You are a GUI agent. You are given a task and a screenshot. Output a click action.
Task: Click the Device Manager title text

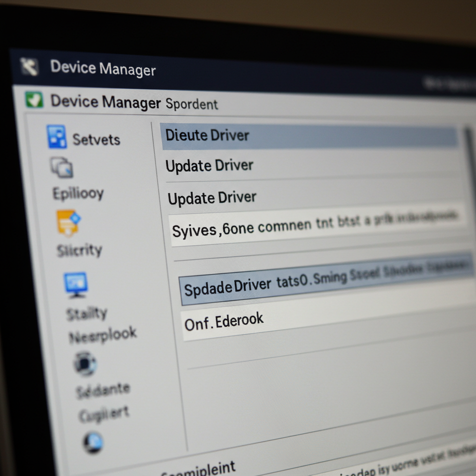coord(103,68)
